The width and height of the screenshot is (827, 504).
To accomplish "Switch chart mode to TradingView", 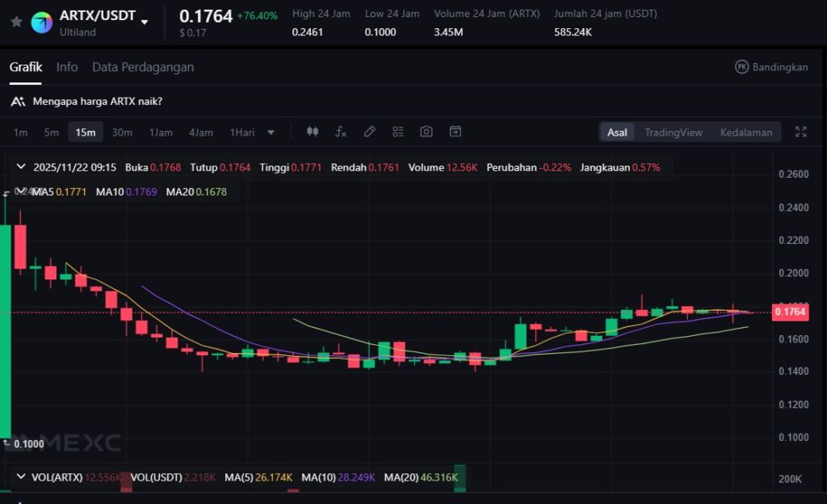I will [674, 132].
